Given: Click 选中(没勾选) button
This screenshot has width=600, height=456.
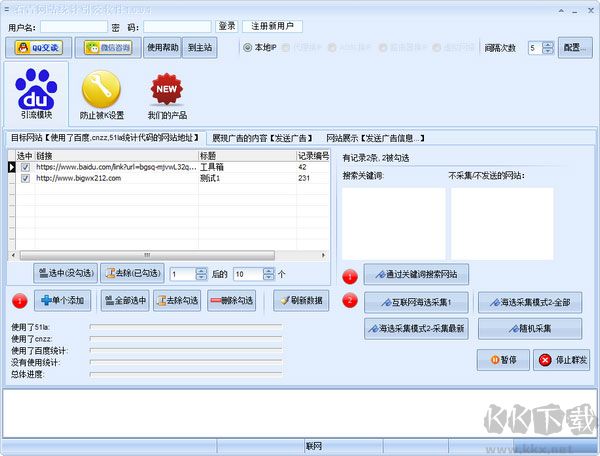Looking at the screenshot, I should (x=65, y=273).
